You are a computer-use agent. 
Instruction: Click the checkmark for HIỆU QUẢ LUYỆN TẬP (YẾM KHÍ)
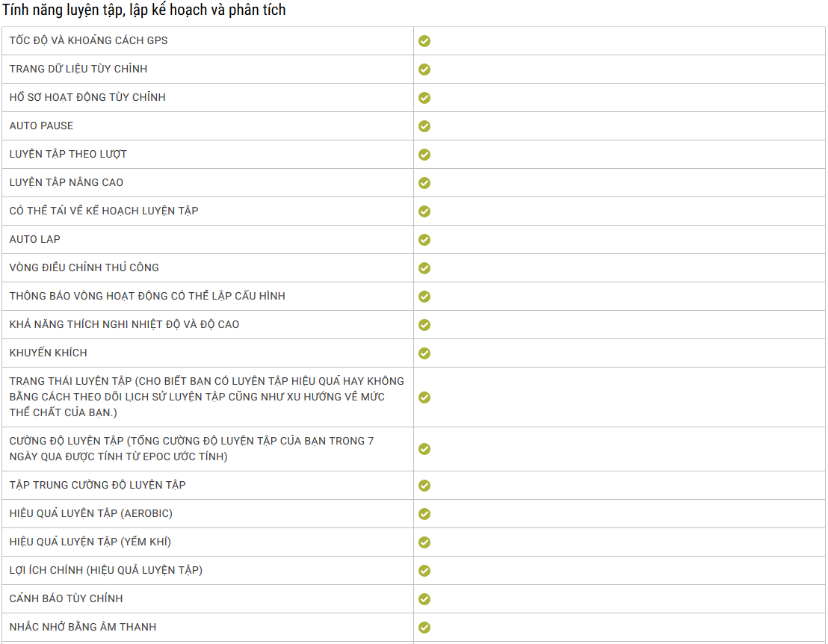click(x=424, y=542)
